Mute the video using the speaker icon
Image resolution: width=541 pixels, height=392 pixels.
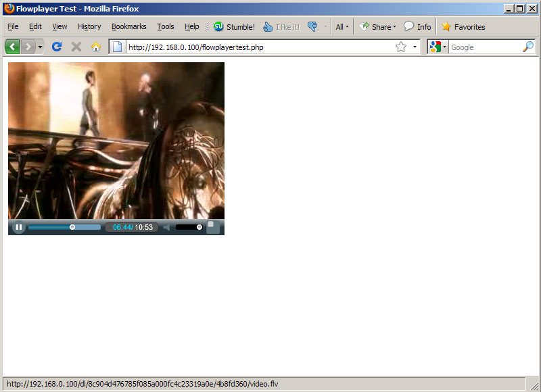click(x=166, y=227)
